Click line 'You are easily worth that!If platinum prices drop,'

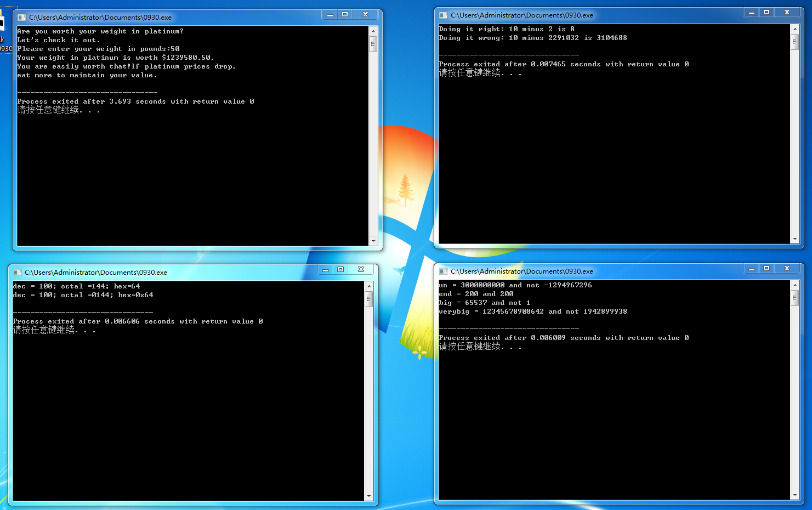pos(127,66)
